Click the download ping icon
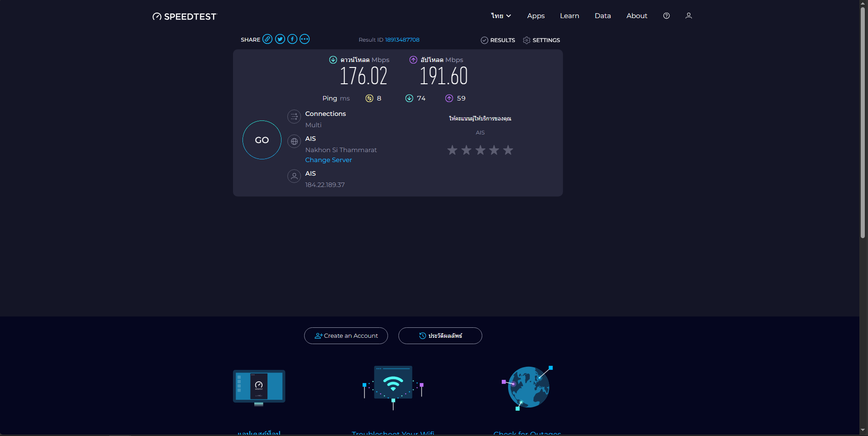The width and height of the screenshot is (868, 436). (409, 98)
